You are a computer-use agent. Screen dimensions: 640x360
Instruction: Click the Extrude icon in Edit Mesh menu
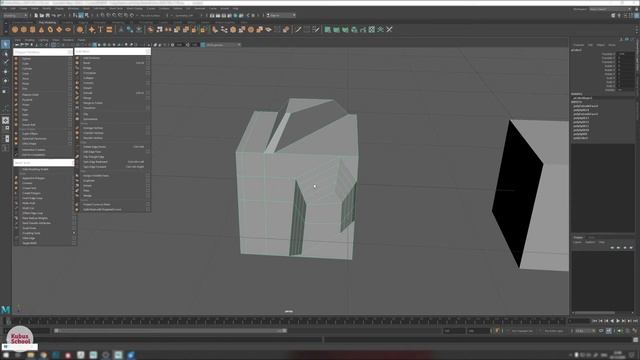pyautogui.click(x=77, y=93)
